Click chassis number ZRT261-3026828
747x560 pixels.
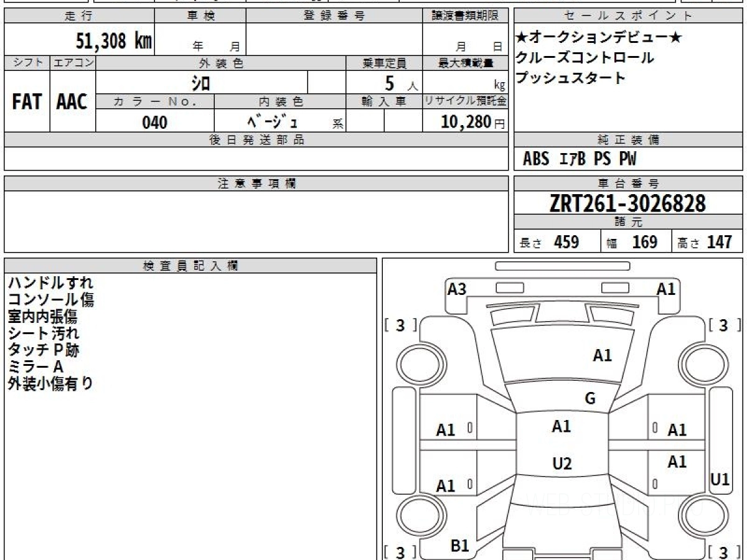[627, 203]
